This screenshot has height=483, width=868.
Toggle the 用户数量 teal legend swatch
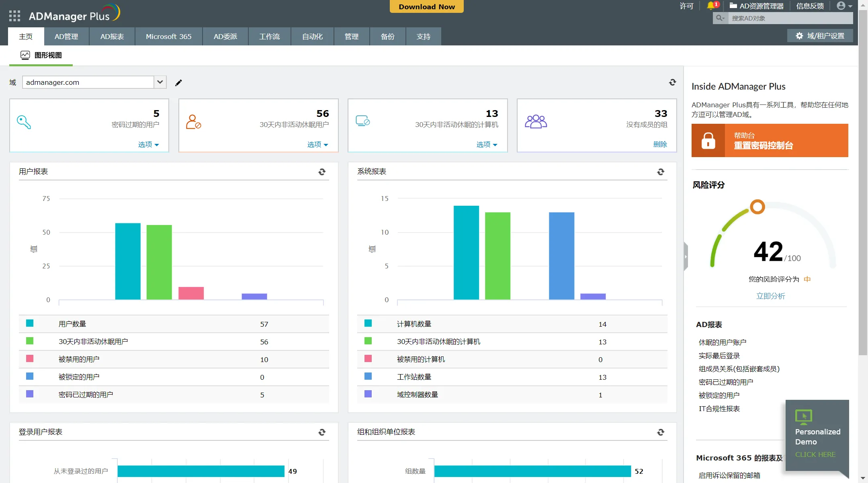pyautogui.click(x=30, y=323)
